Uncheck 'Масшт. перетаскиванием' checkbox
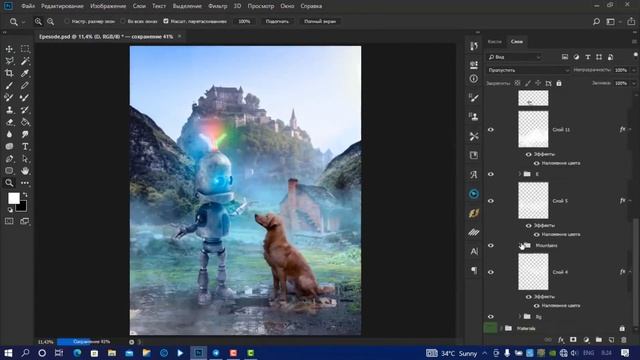640x360 pixels. (x=166, y=21)
